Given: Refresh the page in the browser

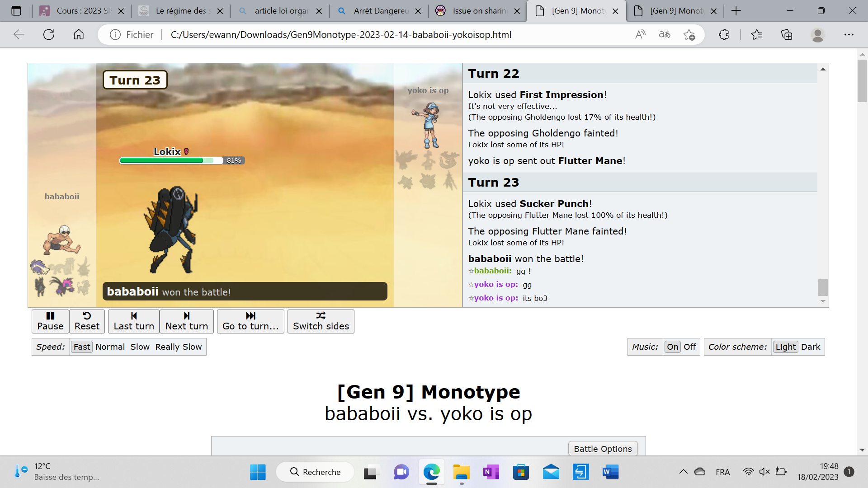Looking at the screenshot, I should click(49, 34).
